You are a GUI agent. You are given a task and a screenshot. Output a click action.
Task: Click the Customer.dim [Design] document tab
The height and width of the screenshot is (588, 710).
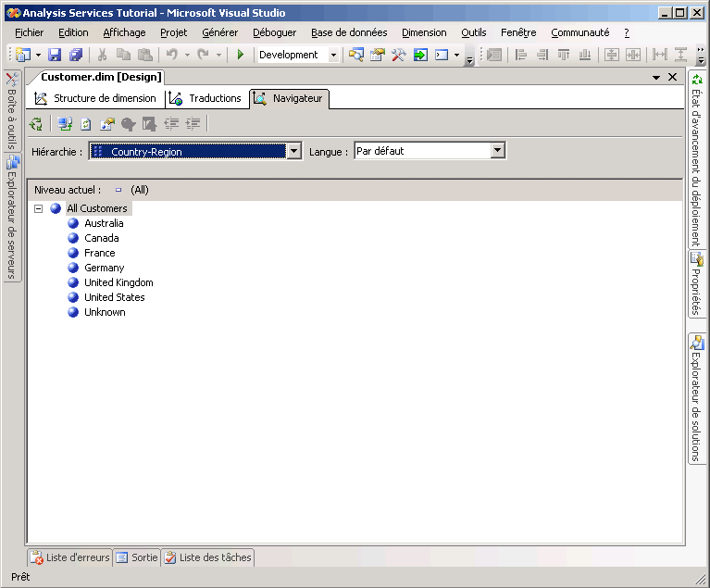[101, 77]
